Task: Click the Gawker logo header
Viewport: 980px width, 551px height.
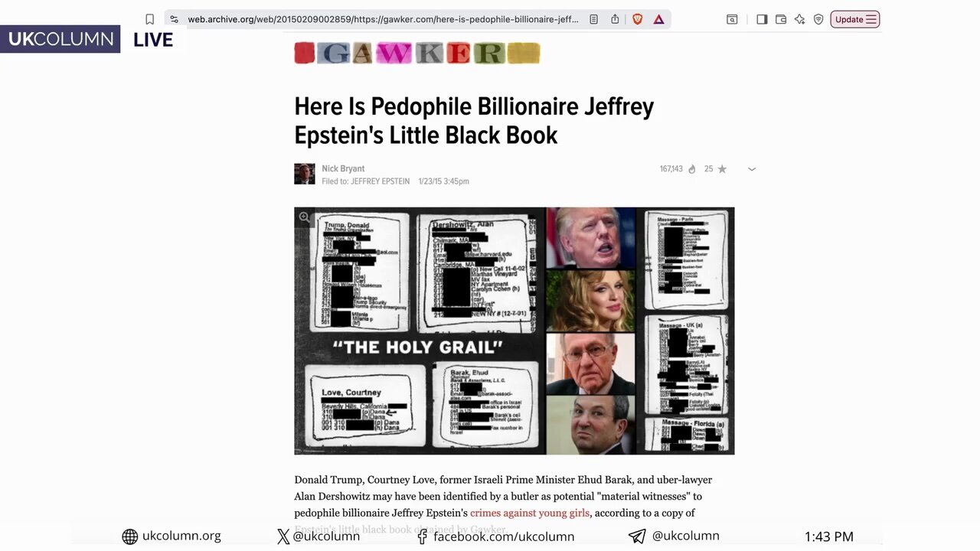Action: point(417,53)
